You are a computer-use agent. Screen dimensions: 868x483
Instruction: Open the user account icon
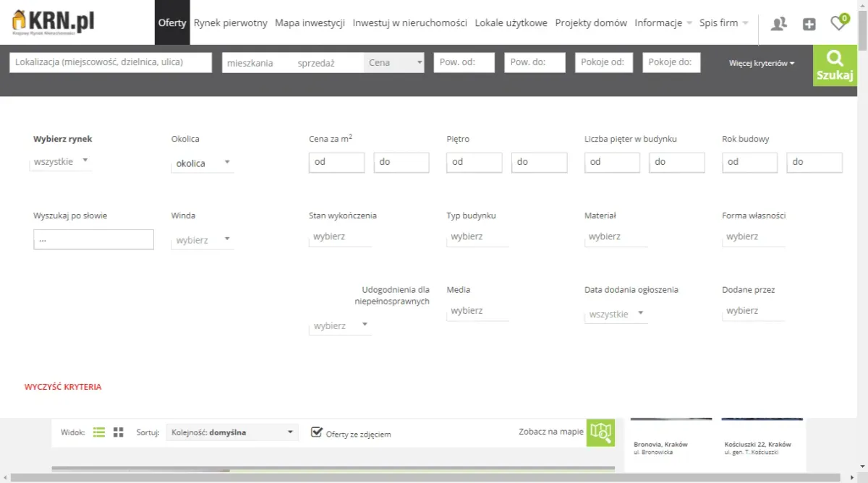[778, 24]
